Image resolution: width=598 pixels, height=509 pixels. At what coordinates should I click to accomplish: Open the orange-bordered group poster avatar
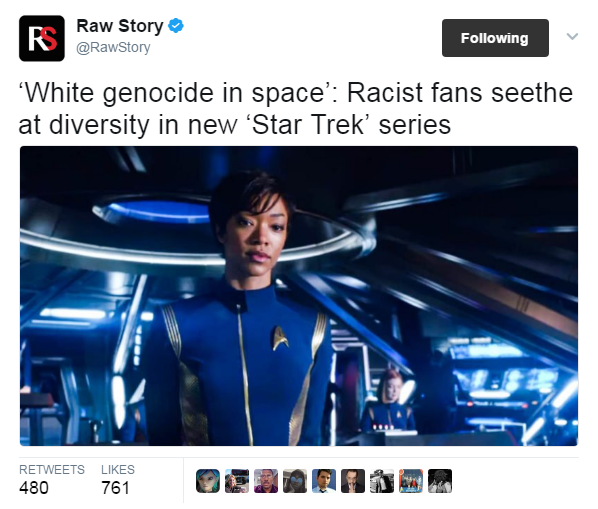tap(411, 481)
